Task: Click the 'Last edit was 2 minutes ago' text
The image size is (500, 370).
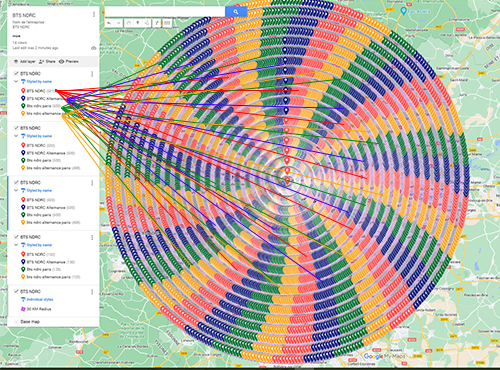Action: click(35, 48)
